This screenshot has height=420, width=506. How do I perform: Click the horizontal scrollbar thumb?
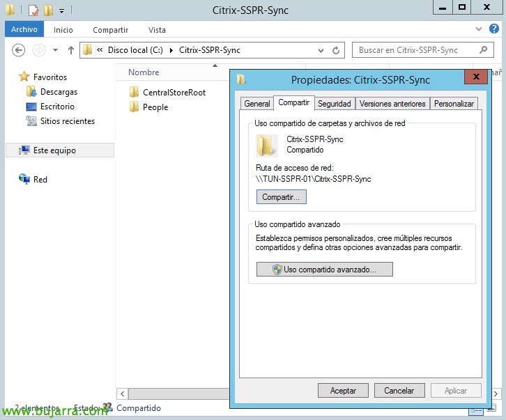click(179, 394)
